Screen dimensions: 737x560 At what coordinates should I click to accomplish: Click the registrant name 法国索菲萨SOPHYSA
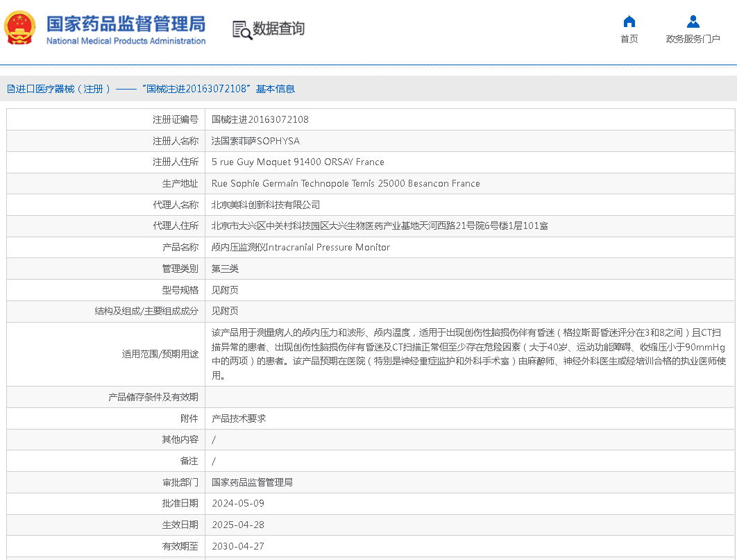point(255,141)
